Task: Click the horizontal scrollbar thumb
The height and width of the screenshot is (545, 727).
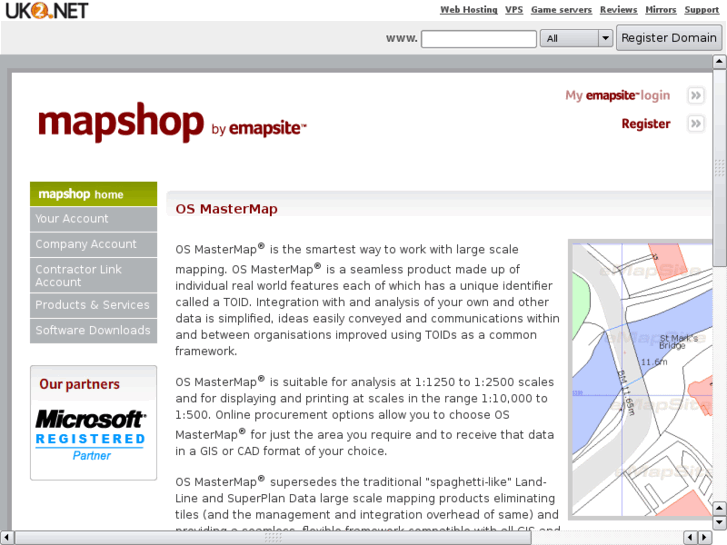Action: [273, 537]
